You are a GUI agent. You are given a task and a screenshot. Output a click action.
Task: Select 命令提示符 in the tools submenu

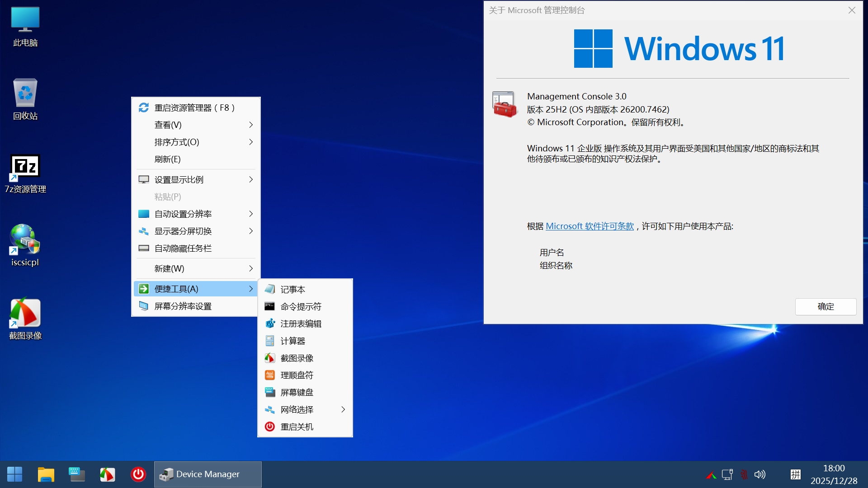point(301,307)
